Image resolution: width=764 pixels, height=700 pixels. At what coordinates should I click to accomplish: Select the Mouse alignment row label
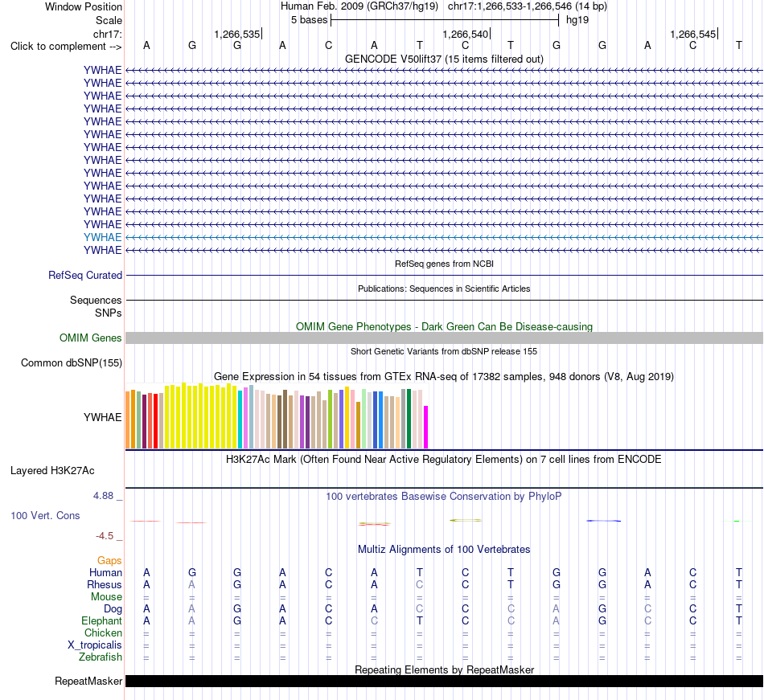click(106, 597)
